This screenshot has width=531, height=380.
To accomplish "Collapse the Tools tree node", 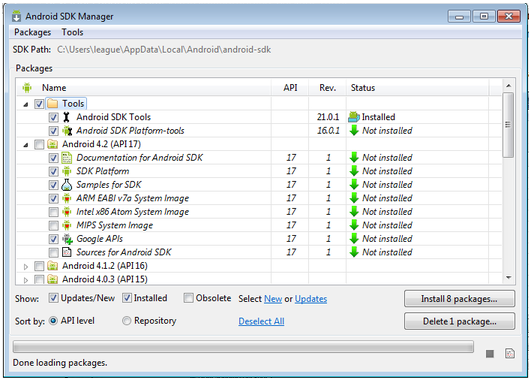I will click(26, 104).
